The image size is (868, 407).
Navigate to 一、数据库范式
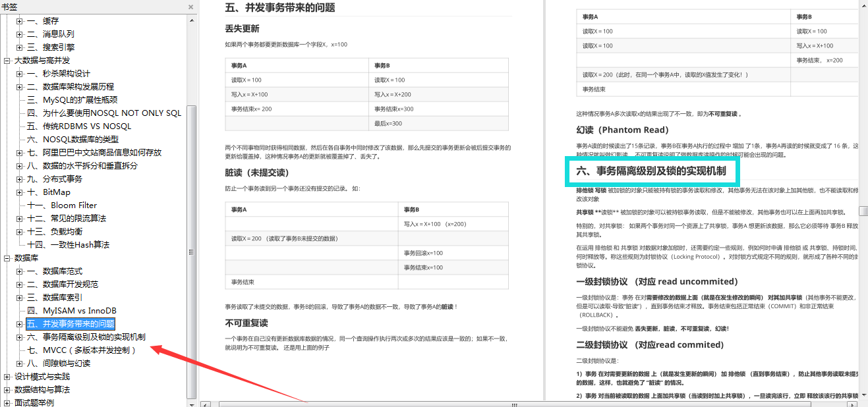(x=55, y=271)
